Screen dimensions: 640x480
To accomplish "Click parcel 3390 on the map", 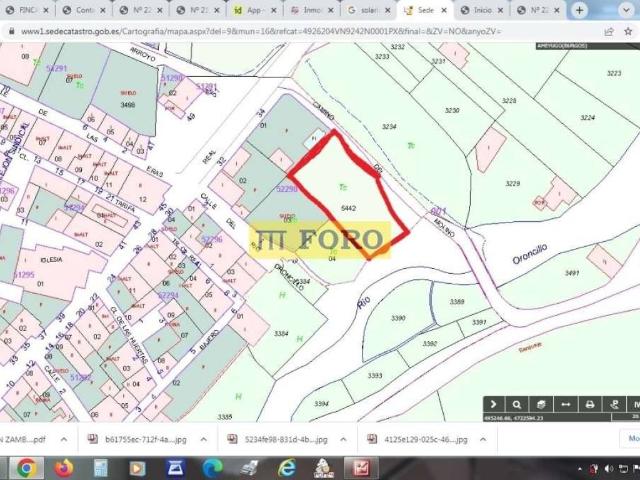I will (398, 318).
